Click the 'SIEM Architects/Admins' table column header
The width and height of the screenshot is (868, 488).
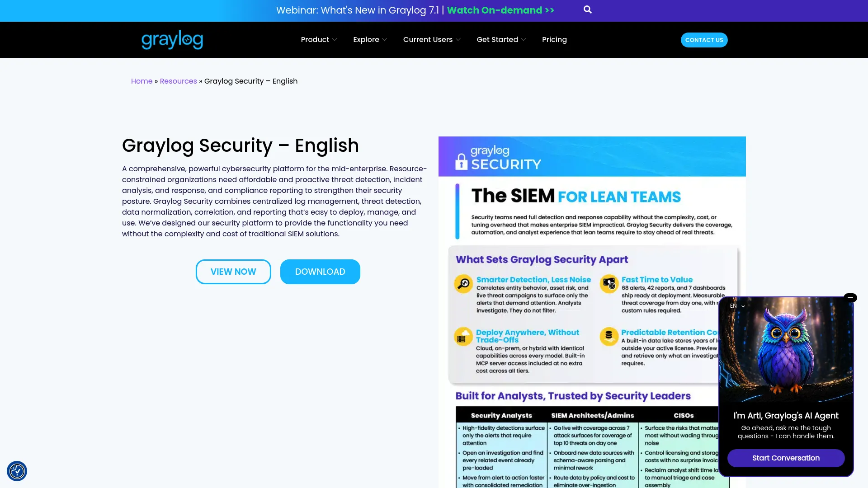coord(592,416)
